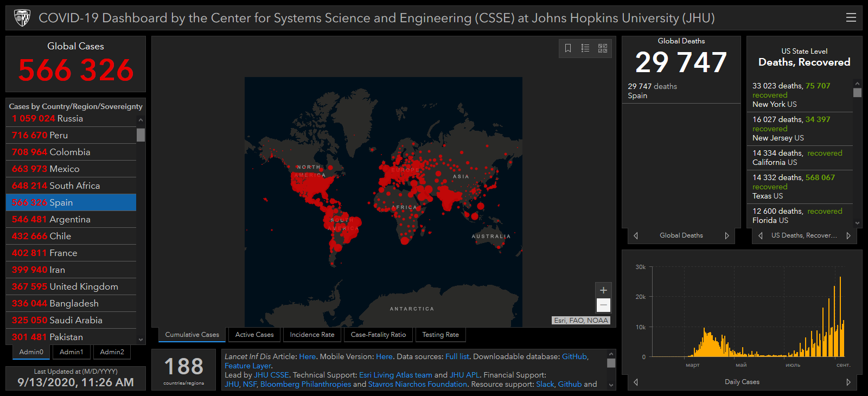Image resolution: width=868 pixels, height=396 pixels.
Task: Select Florida US deaths entry
Action: coord(800,215)
